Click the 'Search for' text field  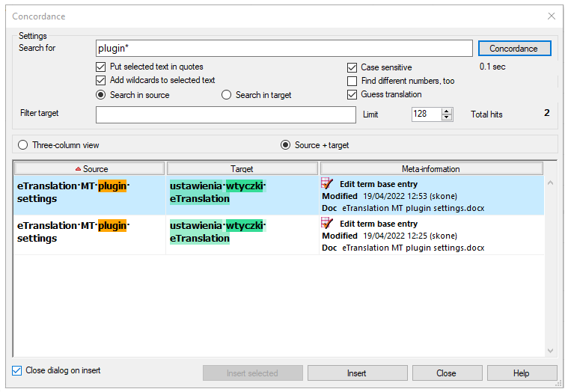click(284, 48)
